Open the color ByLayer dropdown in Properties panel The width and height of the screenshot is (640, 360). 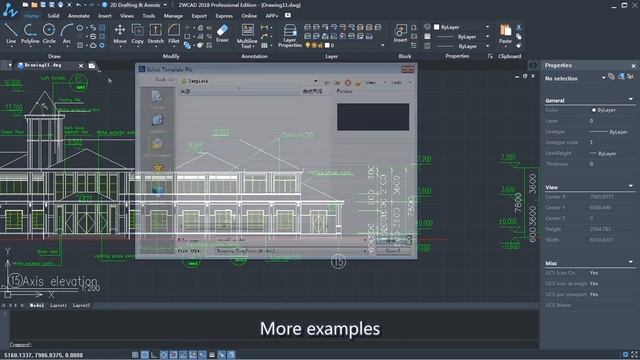tap(487, 27)
